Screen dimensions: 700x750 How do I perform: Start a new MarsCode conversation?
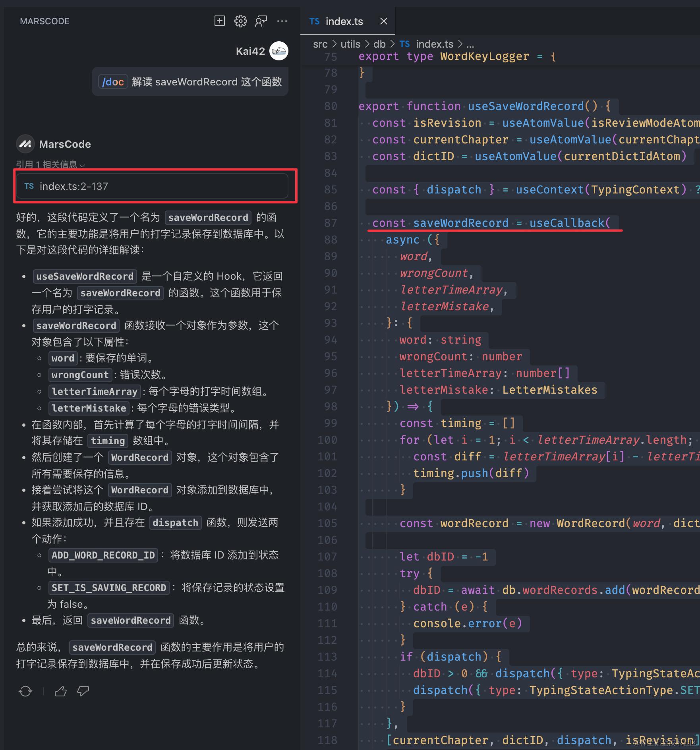(219, 21)
